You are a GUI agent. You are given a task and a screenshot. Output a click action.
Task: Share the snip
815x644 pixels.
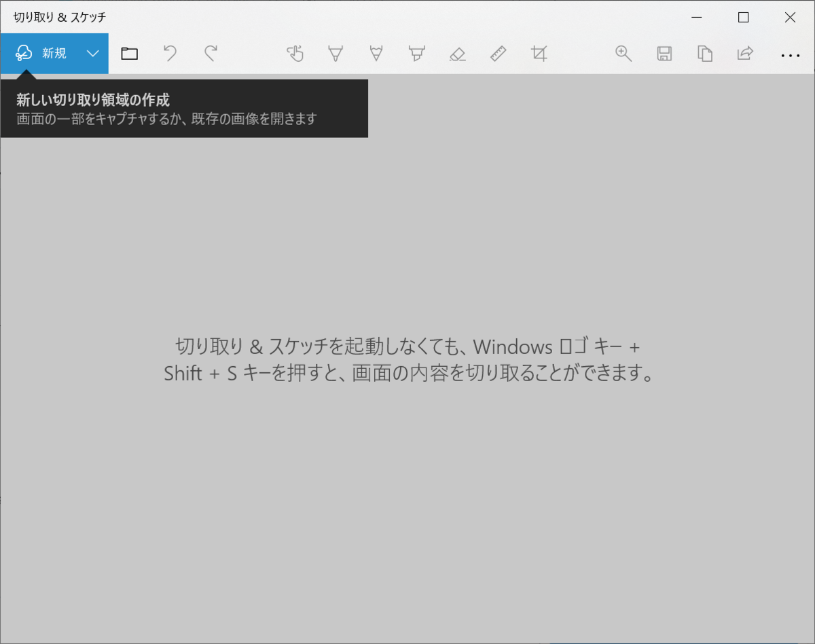(746, 54)
